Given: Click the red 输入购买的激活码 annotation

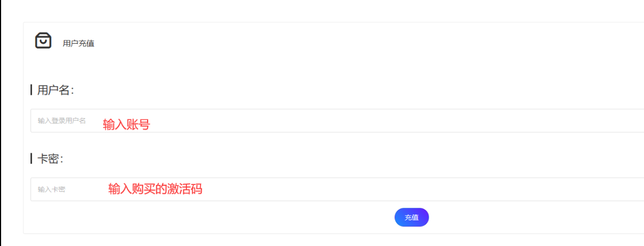Looking at the screenshot, I should [x=155, y=189].
